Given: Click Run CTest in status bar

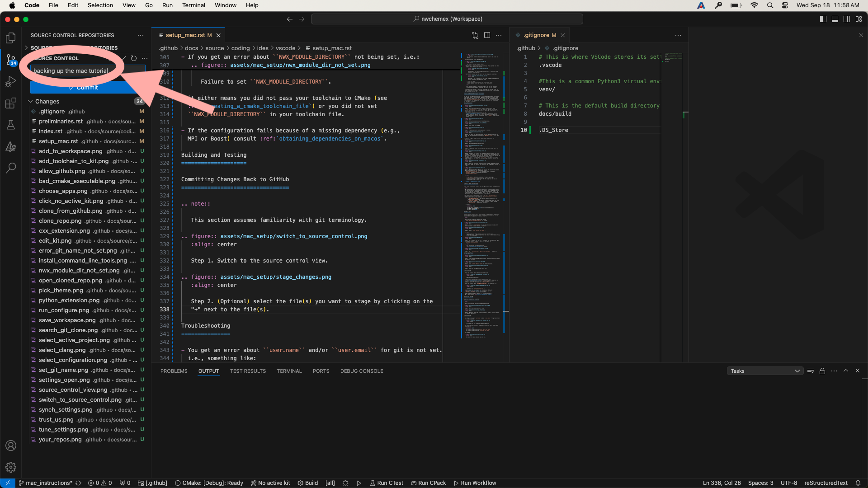Looking at the screenshot, I should 387,483.
